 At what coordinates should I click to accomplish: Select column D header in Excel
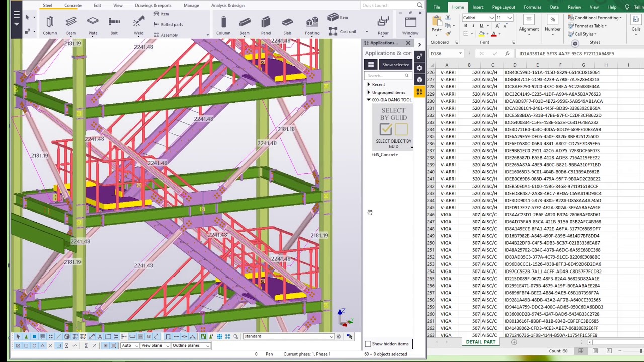pos(515,65)
